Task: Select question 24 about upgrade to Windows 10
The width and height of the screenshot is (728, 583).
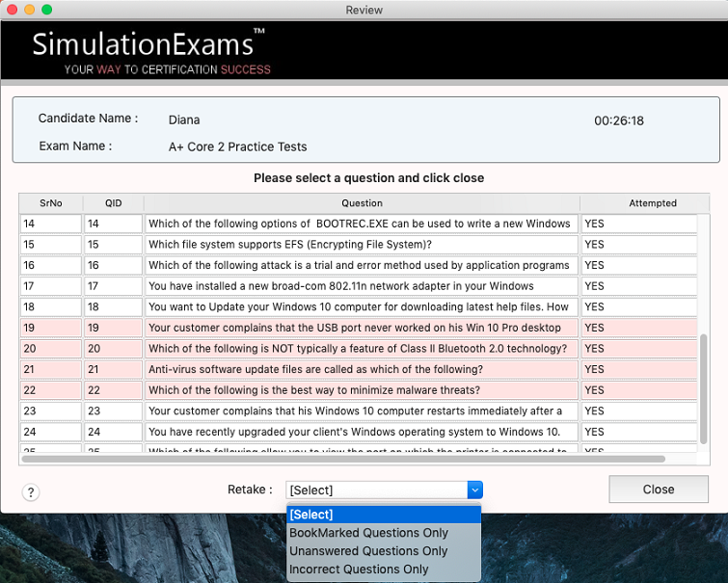Action: tap(362, 432)
